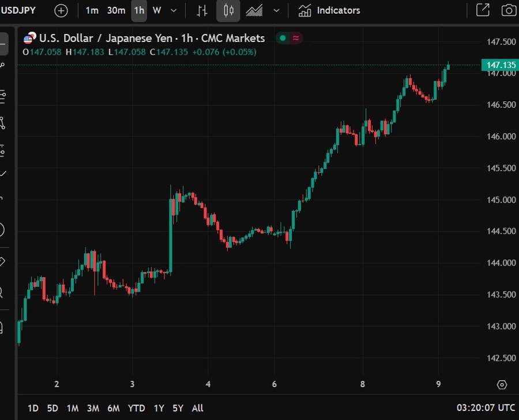Select the 5D date range
Image resolution: width=519 pixels, height=420 pixels.
[x=52, y=408]
